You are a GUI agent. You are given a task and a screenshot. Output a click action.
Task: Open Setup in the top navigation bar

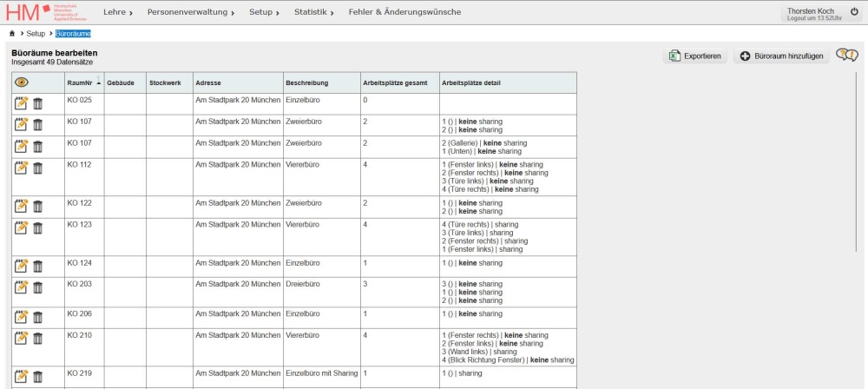[x=264, y=12]
